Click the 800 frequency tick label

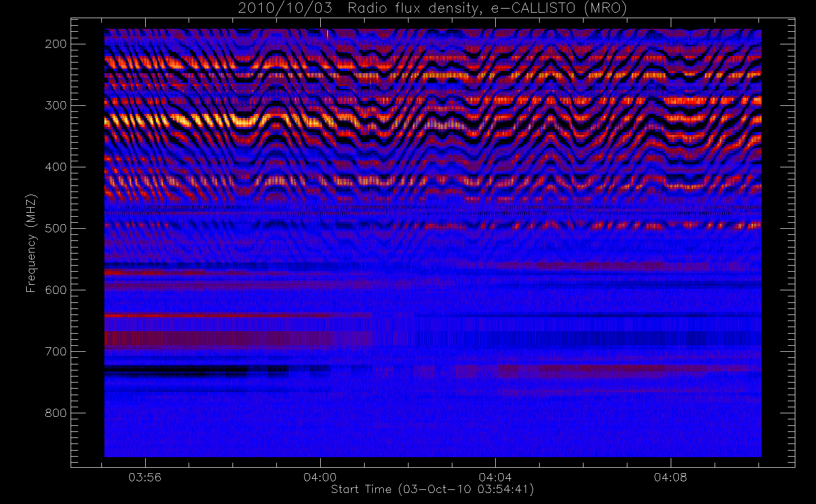click(56, 413)
